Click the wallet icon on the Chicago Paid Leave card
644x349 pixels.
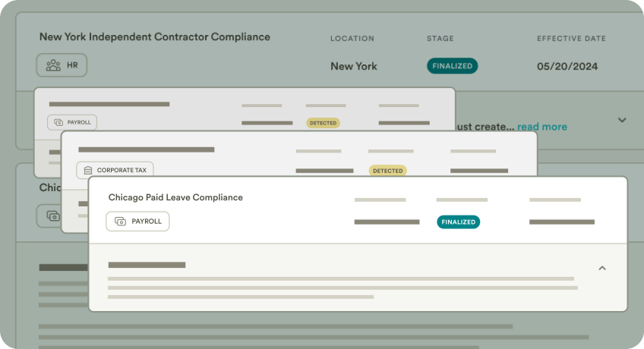coord(121,222)
